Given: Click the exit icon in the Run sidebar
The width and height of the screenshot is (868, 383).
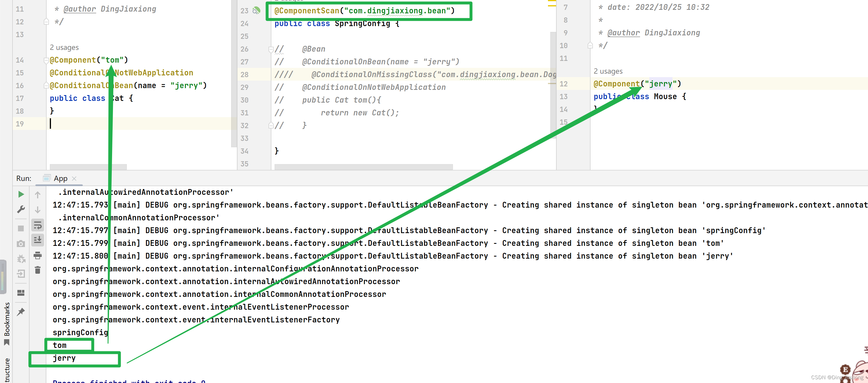Looking at the screenshot, I should click(21, 274).
